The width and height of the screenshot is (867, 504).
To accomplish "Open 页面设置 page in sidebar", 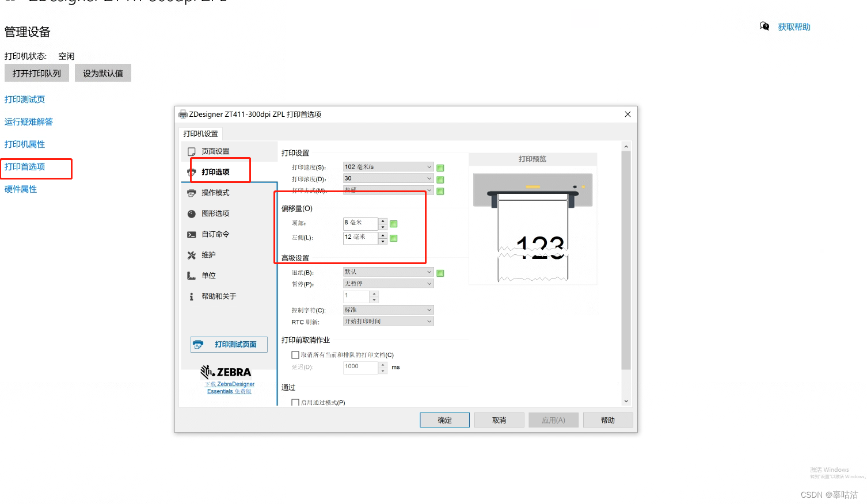I will (215, 151).
